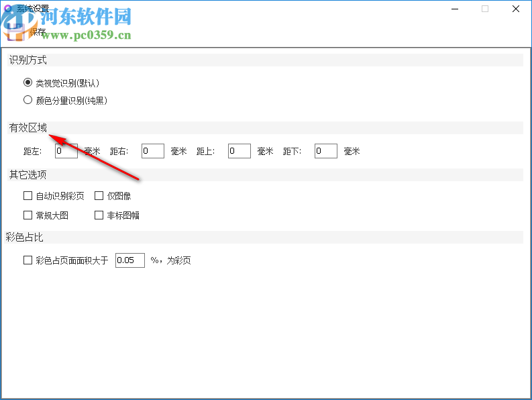This screenshot has width=532, height=400.
Task: Select 类视觉识别(默认) radio option
Action: coord(28,83)
